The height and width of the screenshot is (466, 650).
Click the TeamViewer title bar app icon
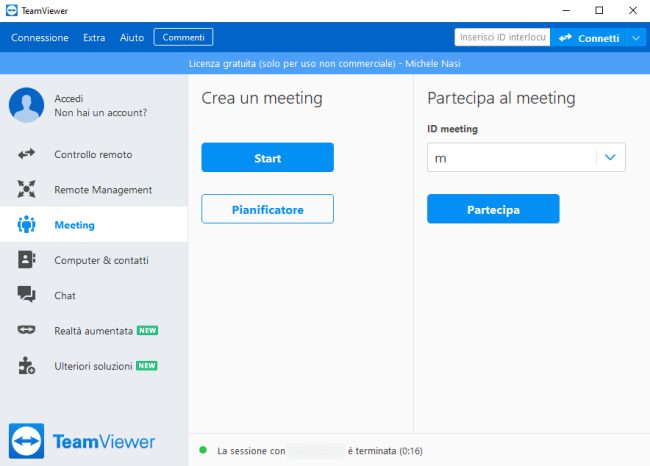click(x=12, y=10)
